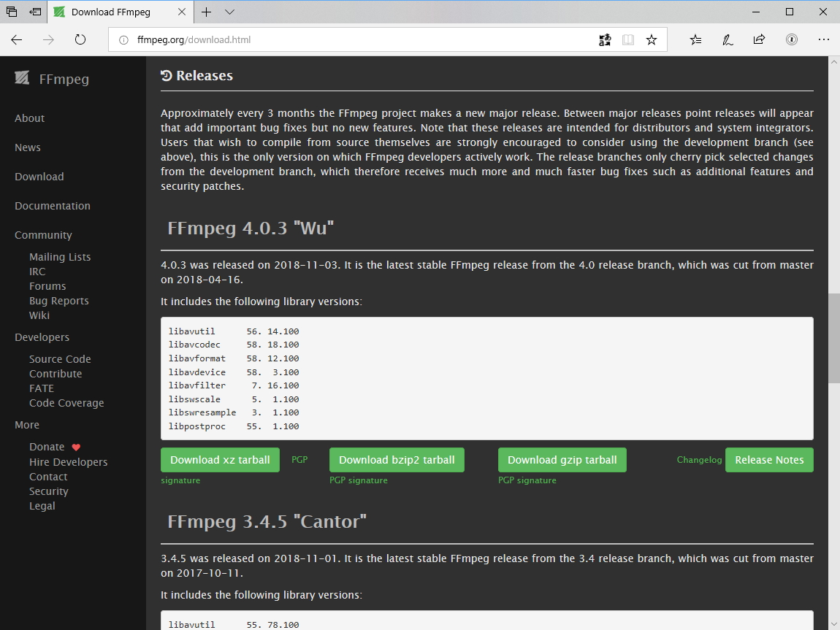Viewport: 840px width, 630px height.
Task: Open the Release Notes for FFmpeg 4.0.3
Action: (x=769, y=460)
